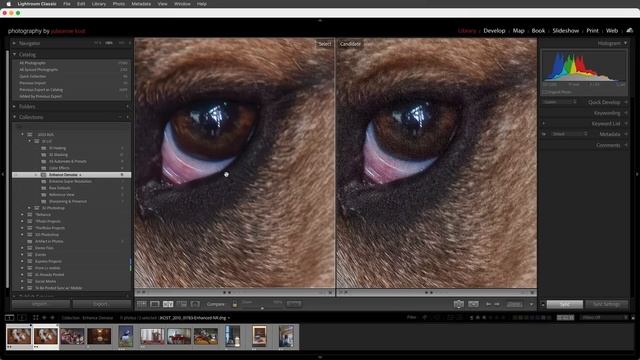Expand the Keyword List panel
The image size is (640, 360).
626,124
